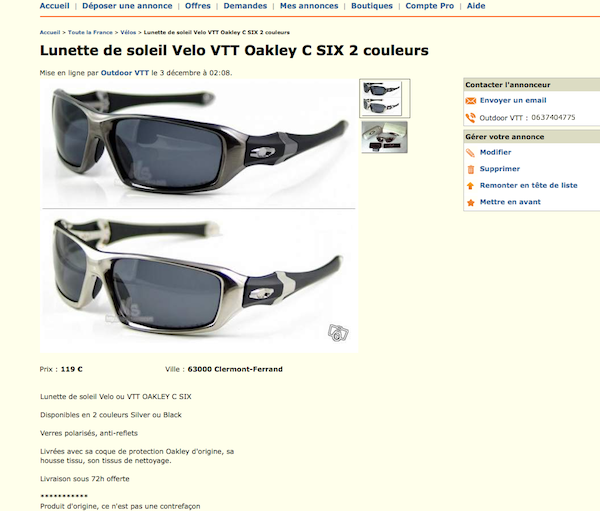Click the orange up arrow icon
This screenshot has width=600, height=511.
(470, 186)
